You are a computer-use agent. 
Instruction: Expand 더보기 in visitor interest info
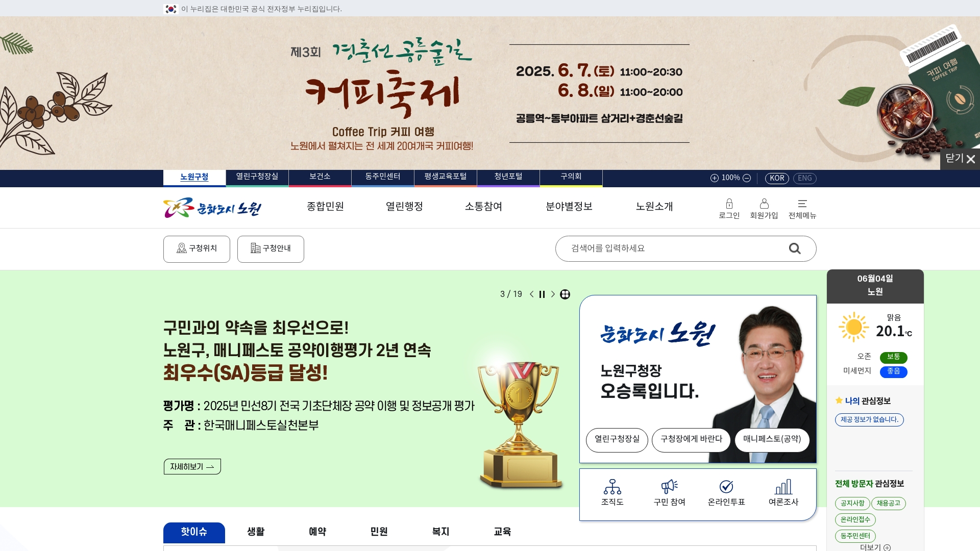[875, 547]
